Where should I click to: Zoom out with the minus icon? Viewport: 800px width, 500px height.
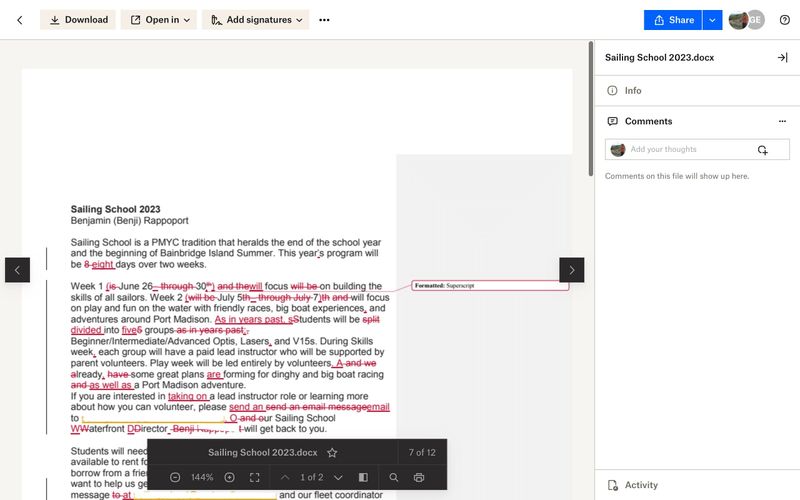click(x=175, y=478)
